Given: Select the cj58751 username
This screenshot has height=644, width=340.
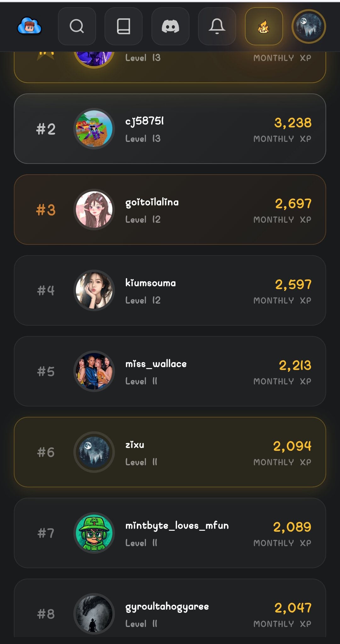Looking at the screenshot, I should 144,121.
